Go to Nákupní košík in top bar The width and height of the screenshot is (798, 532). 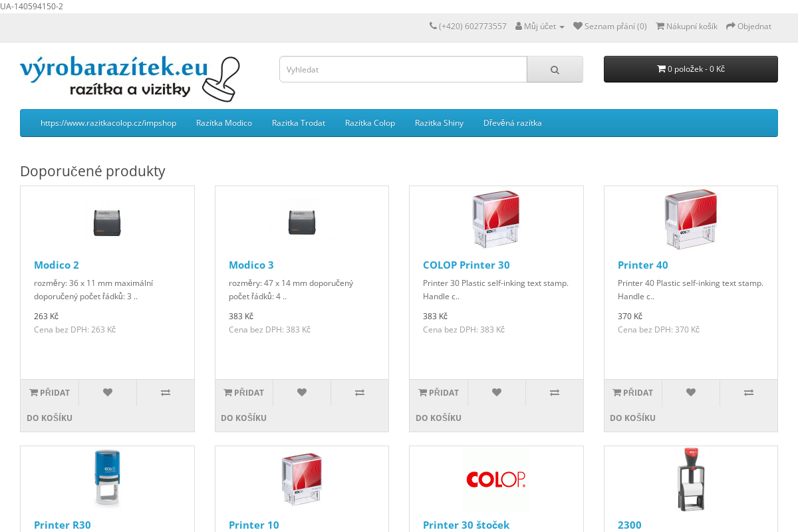[686, 27]
